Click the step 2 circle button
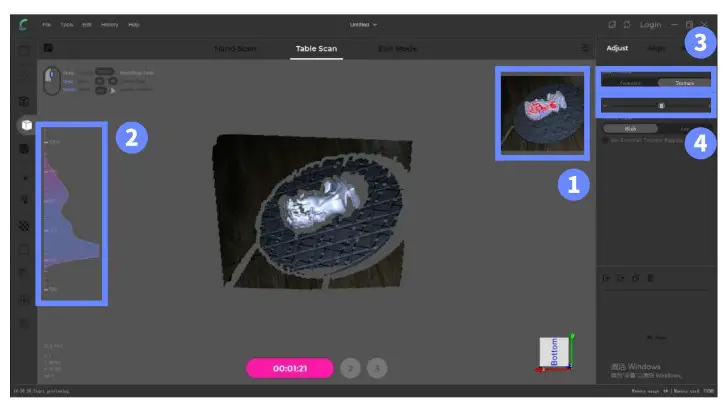 [350, 369]
